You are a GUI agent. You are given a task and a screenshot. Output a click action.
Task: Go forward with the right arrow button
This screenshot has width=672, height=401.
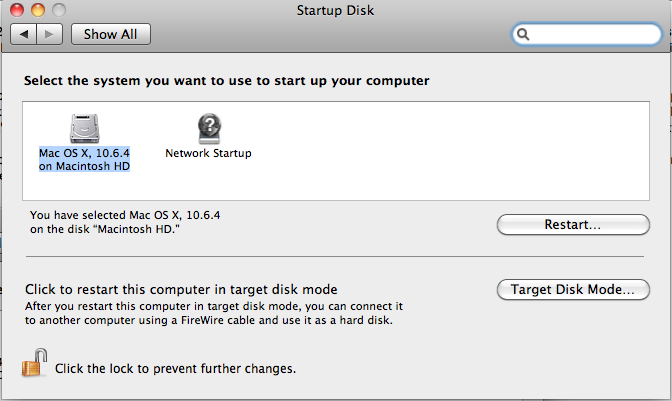point(50,34)
